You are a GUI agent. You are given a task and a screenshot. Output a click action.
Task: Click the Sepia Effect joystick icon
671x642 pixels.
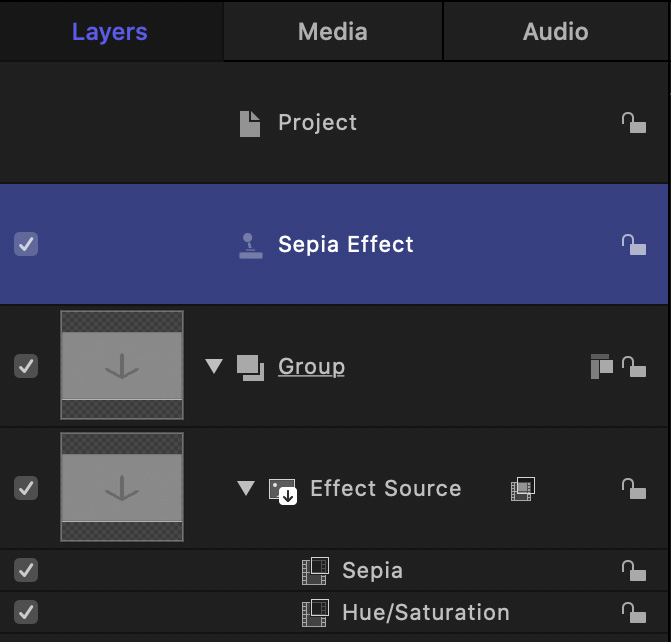[251, 245]
